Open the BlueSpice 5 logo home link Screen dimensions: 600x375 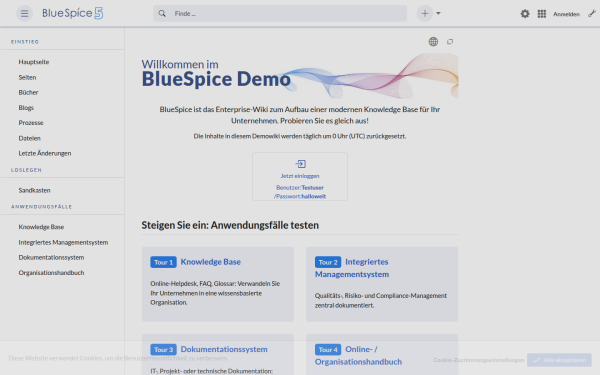coord(73,13)
